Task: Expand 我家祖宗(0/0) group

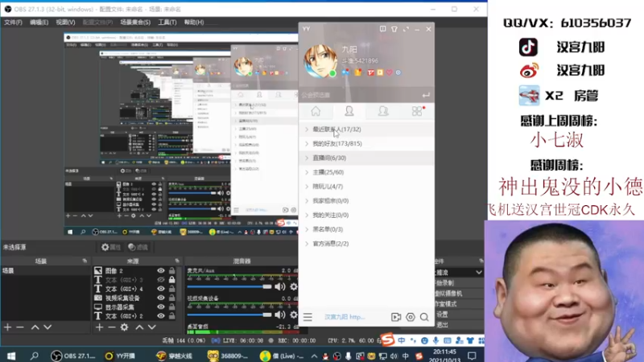Action: coord(366,200)
